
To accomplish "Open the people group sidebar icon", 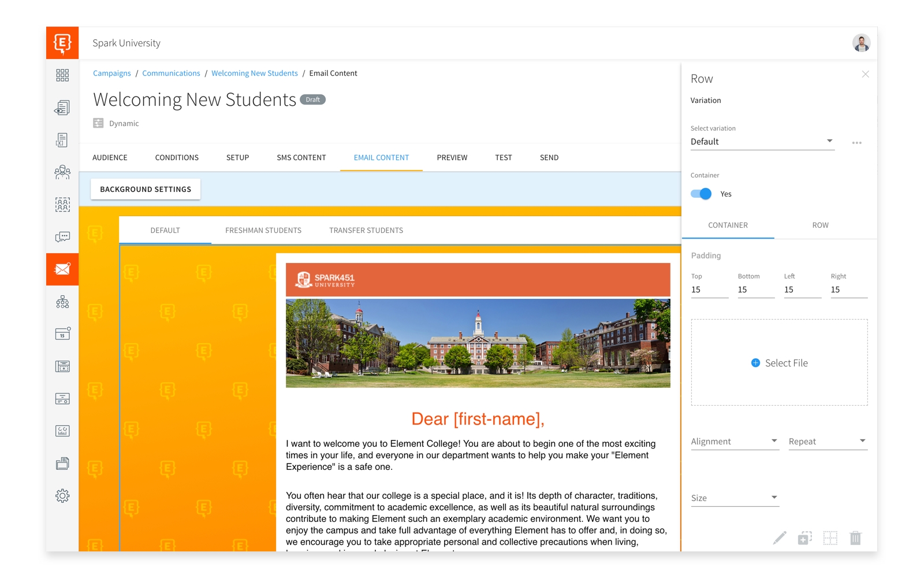I will point(62,172).
